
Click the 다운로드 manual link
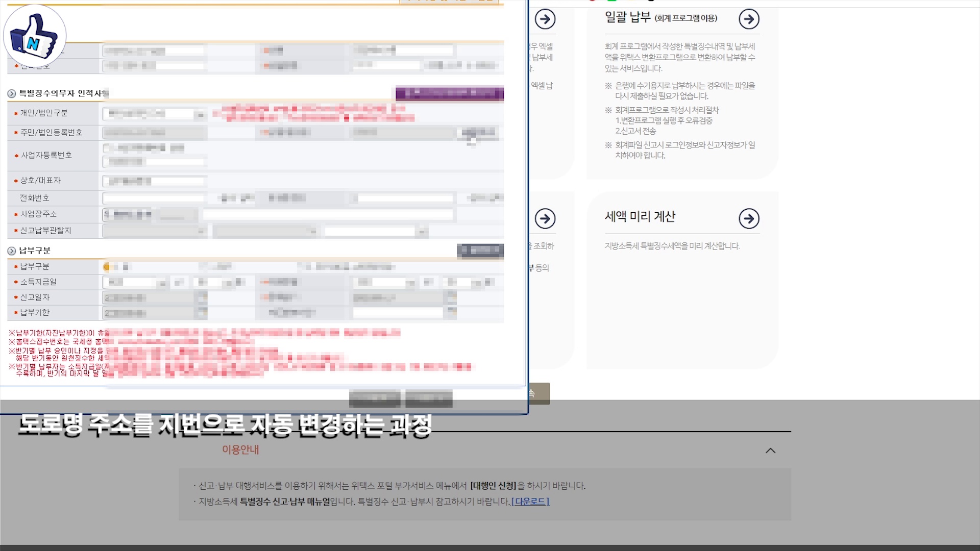coord(530,502)
